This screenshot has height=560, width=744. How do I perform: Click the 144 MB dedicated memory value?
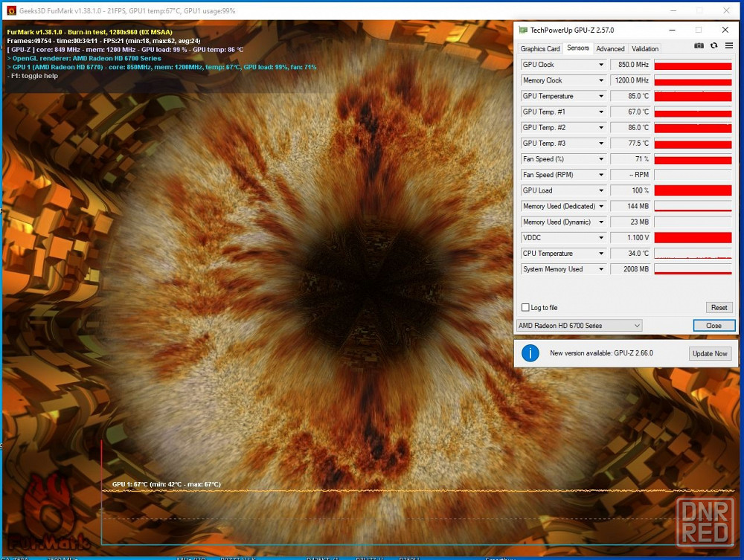pyautogui.click(x=630, y=206)
